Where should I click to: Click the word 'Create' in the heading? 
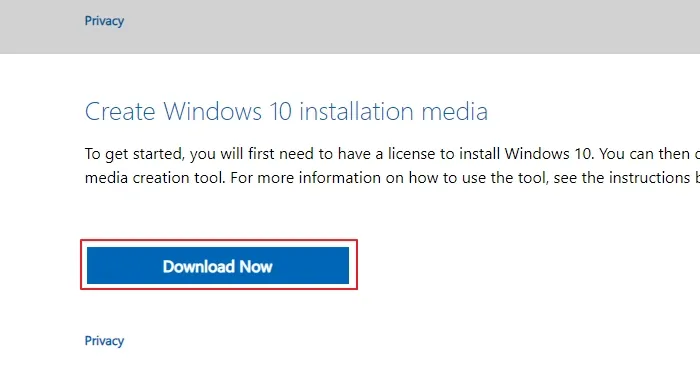120,111
